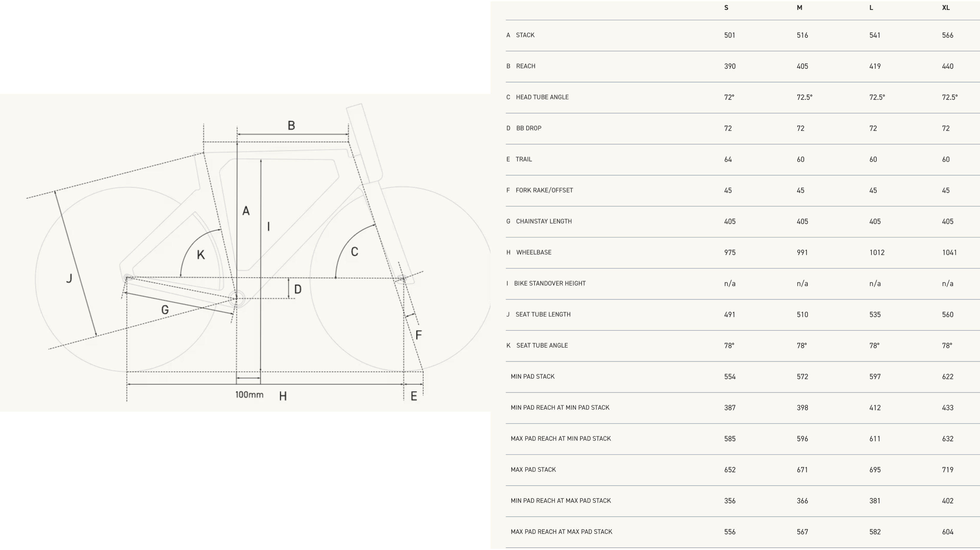The image size is (980, 550).
Task: Click the HEAD TUBE ANGLE row label
Action: click(542, 97)
